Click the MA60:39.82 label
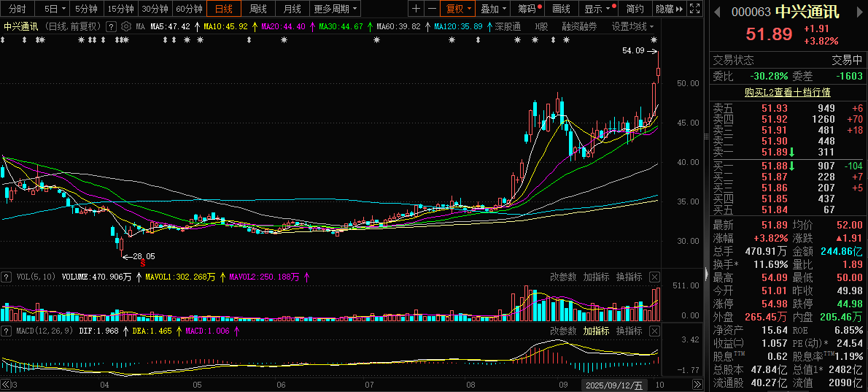Viewport: 868px width, 392px height. pyautogui.click(x=398, y=26)
